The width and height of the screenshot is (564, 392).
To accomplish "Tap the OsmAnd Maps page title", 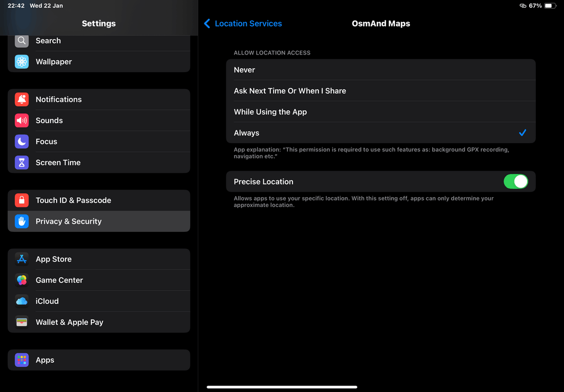I will point(381,23).
